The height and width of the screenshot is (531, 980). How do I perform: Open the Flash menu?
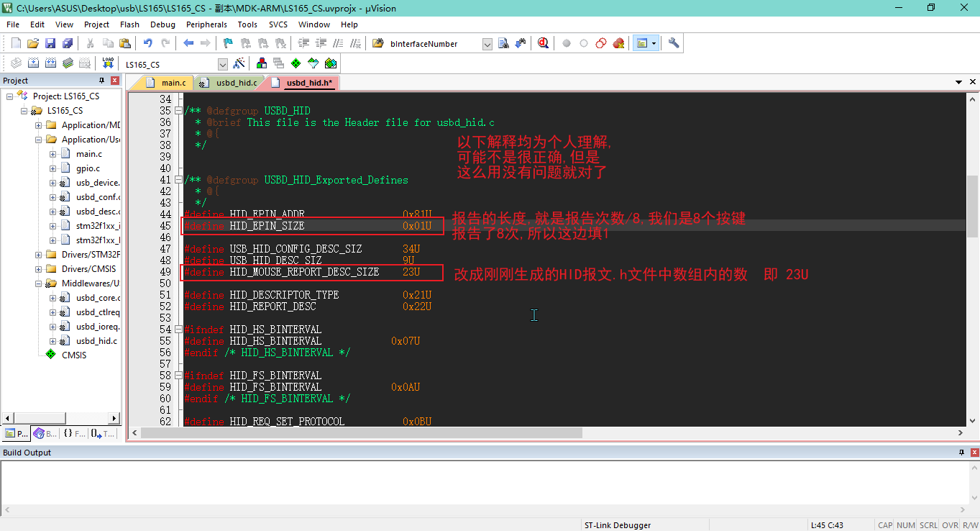[129, 24]
